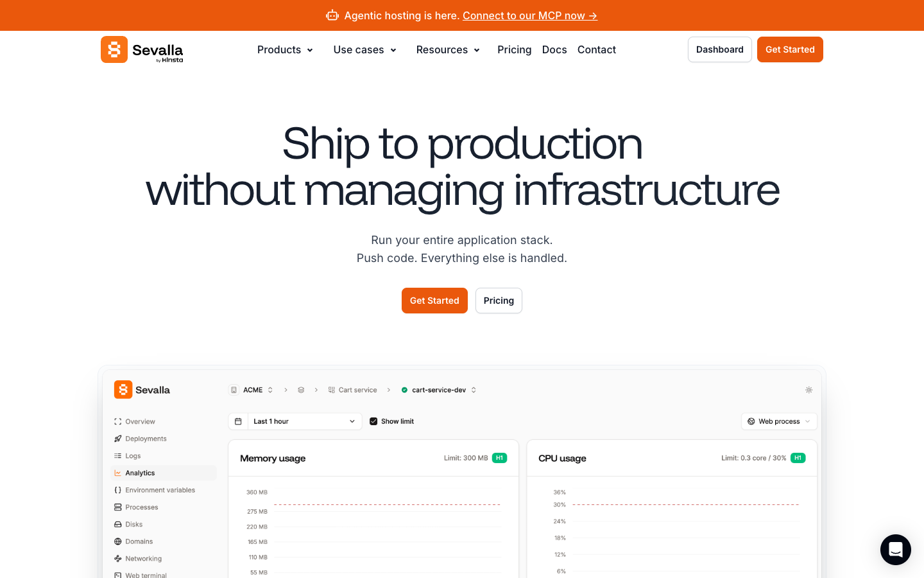Click the Processes icon in sidebar
This screenshot has height=578, width=924.
[x=118, y=507]
